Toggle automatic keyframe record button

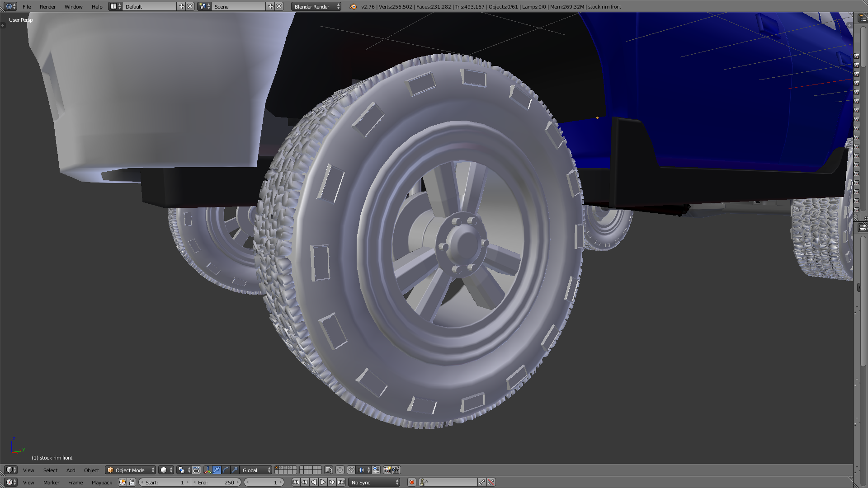point(412,483)
